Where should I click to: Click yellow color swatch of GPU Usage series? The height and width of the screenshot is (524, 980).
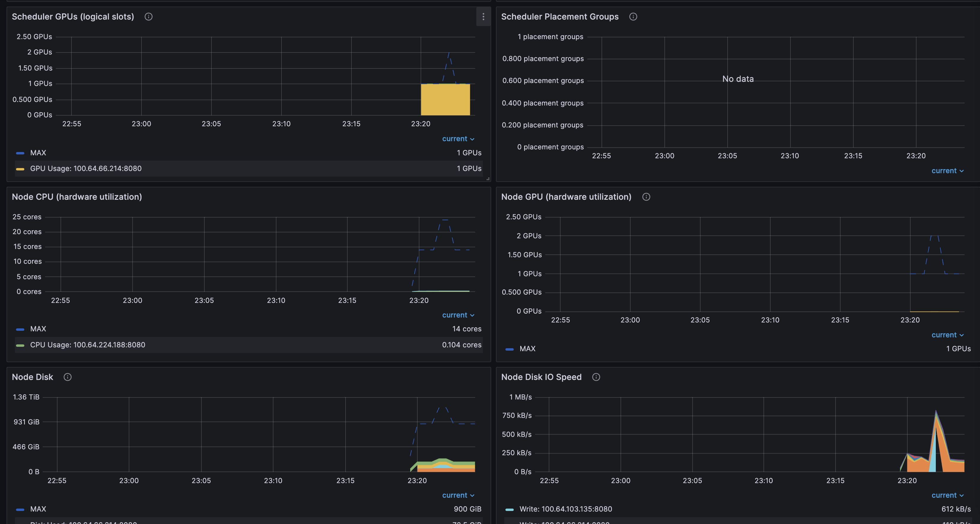coord(20,169)
